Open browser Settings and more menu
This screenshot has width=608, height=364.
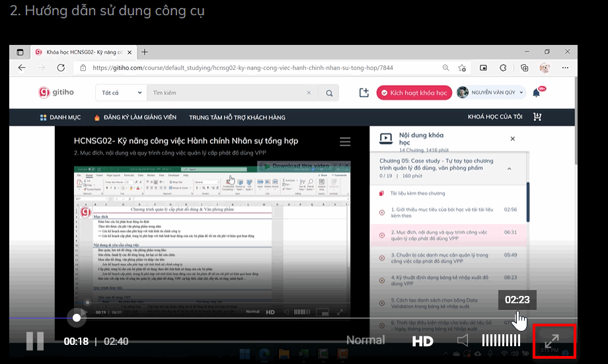point(565,68)
